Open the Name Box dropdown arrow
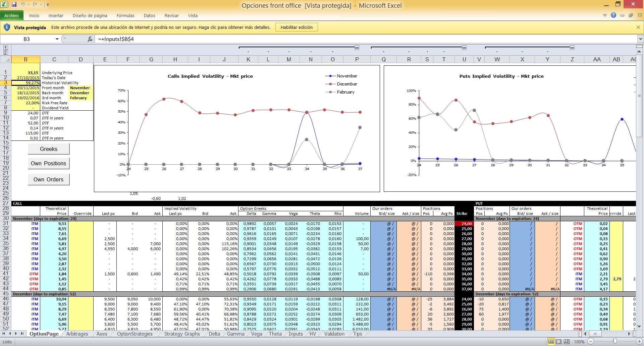 pyautogui.click(x=57, y=39)
